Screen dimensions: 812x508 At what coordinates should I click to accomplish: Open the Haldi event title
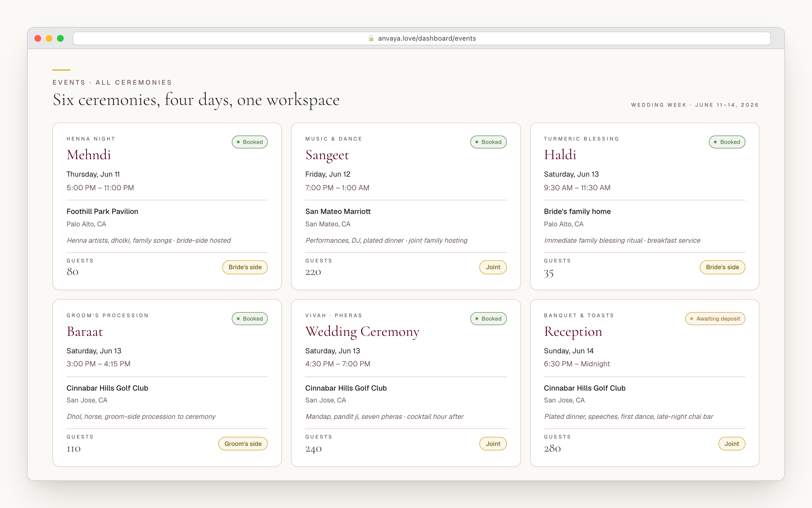[x=560, y=155]
